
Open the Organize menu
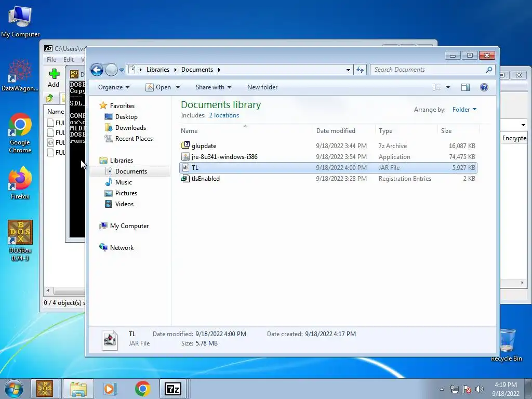(x=114, y=87)
